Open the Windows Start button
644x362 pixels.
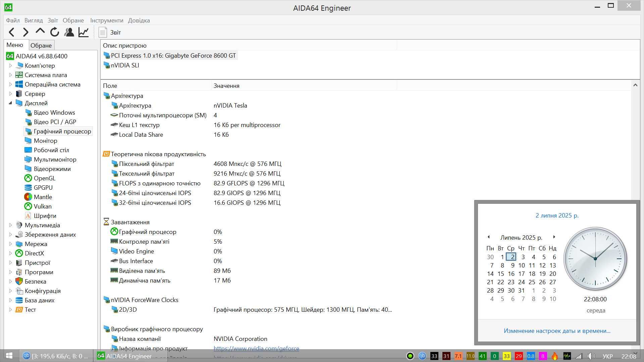tap(9, 356)
